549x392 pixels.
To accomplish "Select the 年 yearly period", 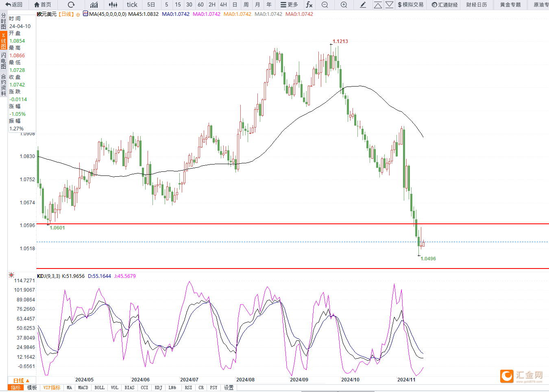I will point(269,4).
